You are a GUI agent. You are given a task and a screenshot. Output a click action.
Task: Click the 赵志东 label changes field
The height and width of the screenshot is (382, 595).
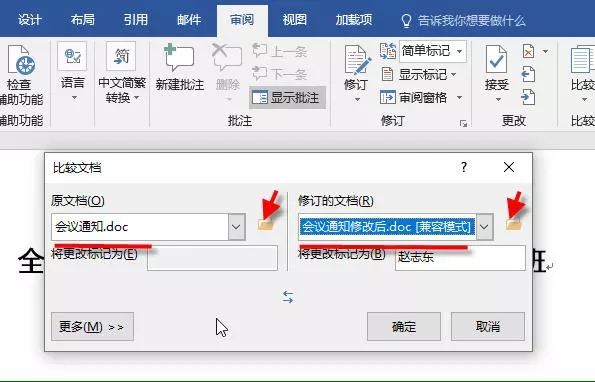pos(460,258)
